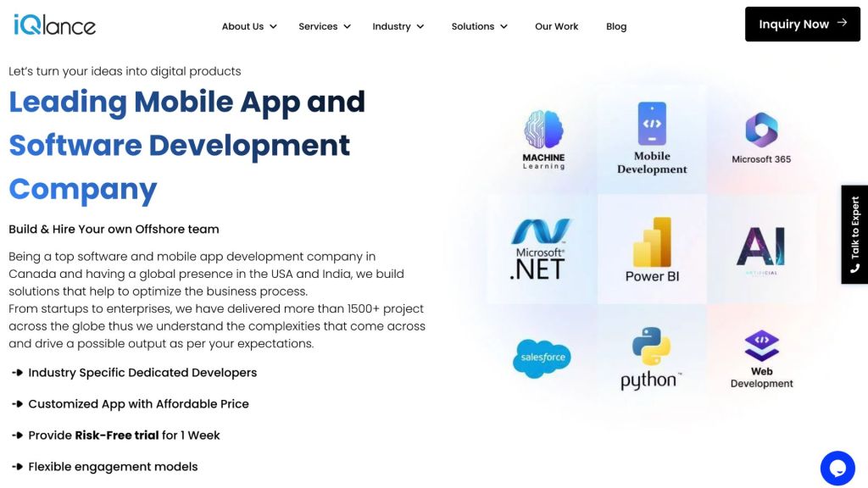Click the AI artificial intelligence icon
Screen dimensions: 868x488
click(761, 250)
